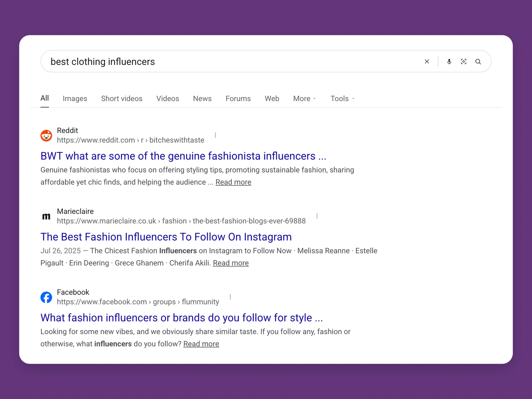Click the Reddit favicon
The width and height of the screenshot is (532, 399).
point(46,135)
